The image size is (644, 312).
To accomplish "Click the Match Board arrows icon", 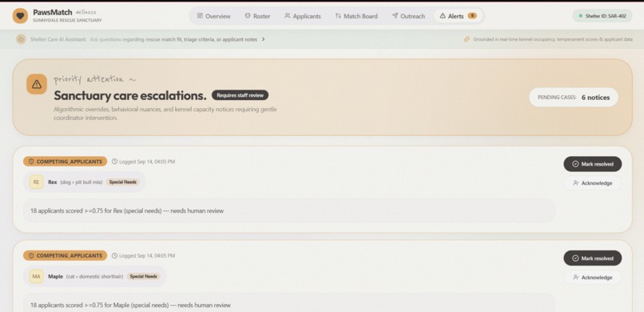I will (338, 16).
